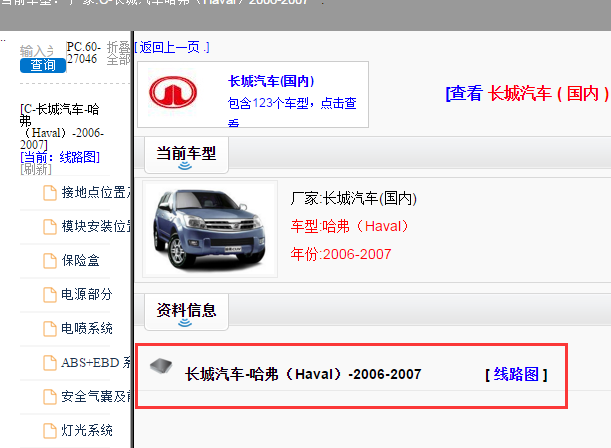Click the 厂家:长城汽车(国内) text
The width and height of the screenshot is (611, 448).
point(354,198)
